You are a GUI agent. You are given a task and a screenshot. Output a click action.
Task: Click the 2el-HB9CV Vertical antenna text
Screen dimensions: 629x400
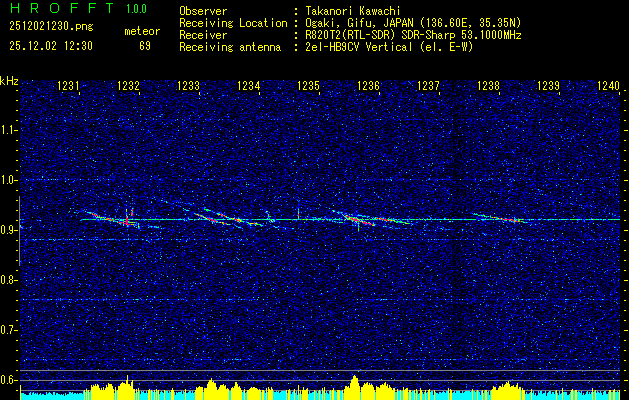[390, 47]
